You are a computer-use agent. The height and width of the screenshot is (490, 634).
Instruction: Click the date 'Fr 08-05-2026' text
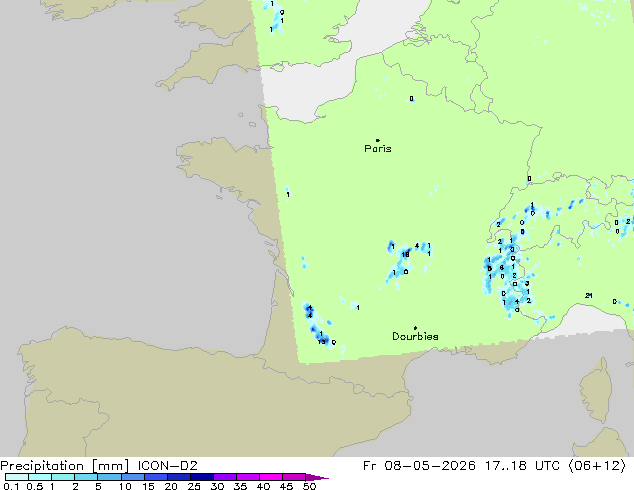tap(419, 466)
